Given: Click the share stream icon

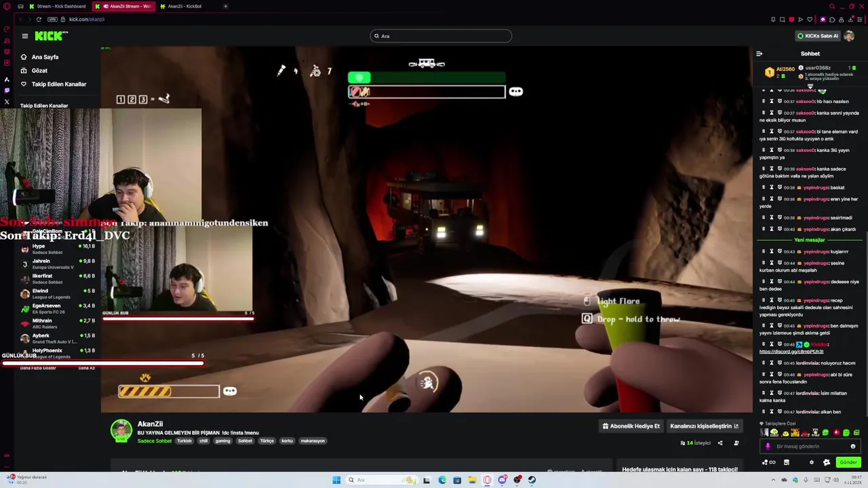Looking at the screenshot, I should (x=720, y=443).
